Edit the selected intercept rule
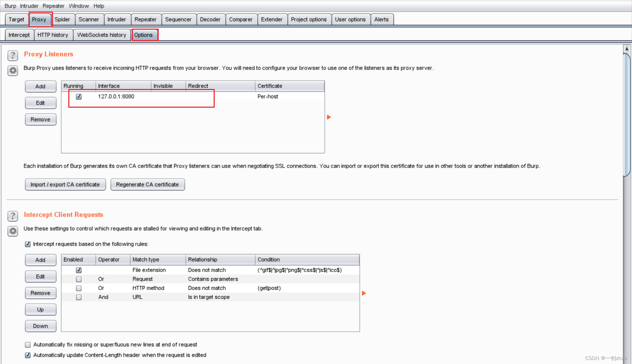632x364 pixels. (40, 276)
